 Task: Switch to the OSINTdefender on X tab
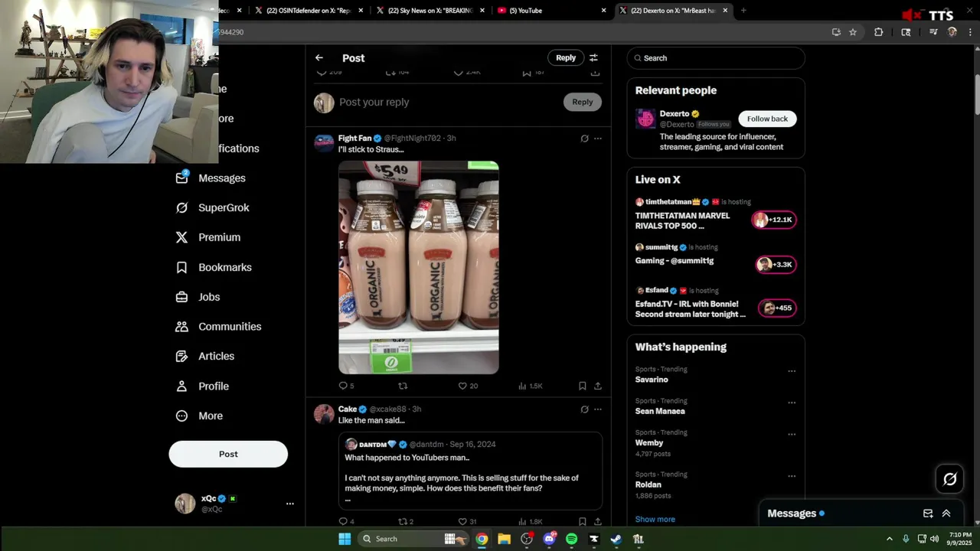pyautogui.click(x=309, y=11)
